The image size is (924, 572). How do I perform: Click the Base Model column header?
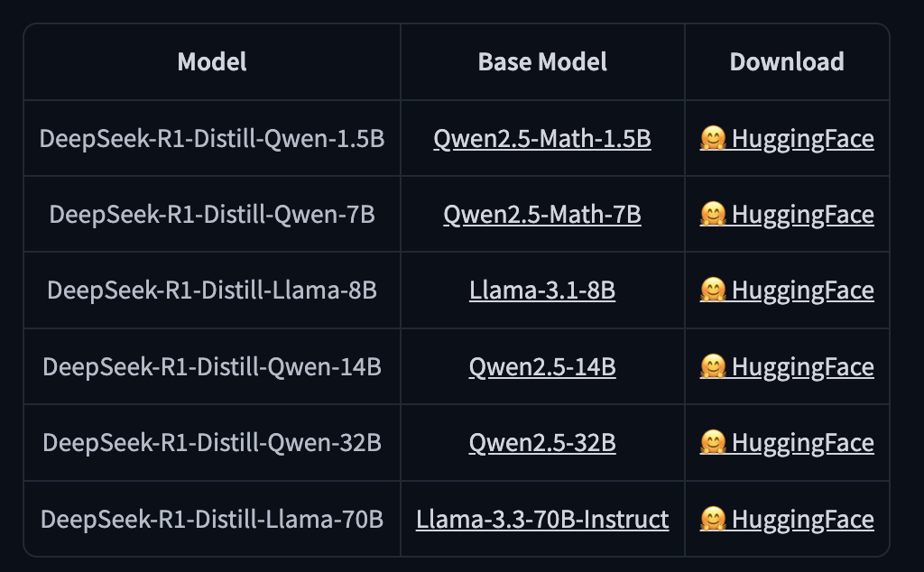pyautogui.click(x=542, y=61)
